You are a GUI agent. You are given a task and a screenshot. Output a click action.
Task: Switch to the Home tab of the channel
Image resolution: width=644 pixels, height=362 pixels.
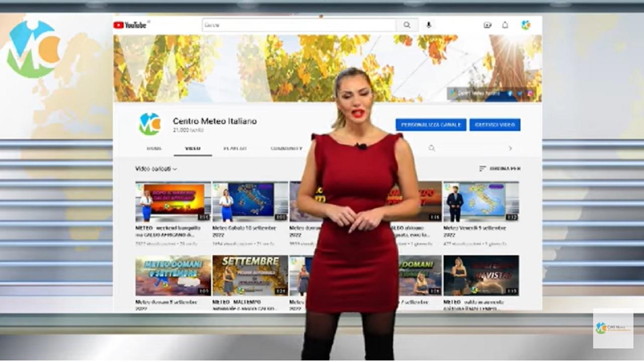154,148
